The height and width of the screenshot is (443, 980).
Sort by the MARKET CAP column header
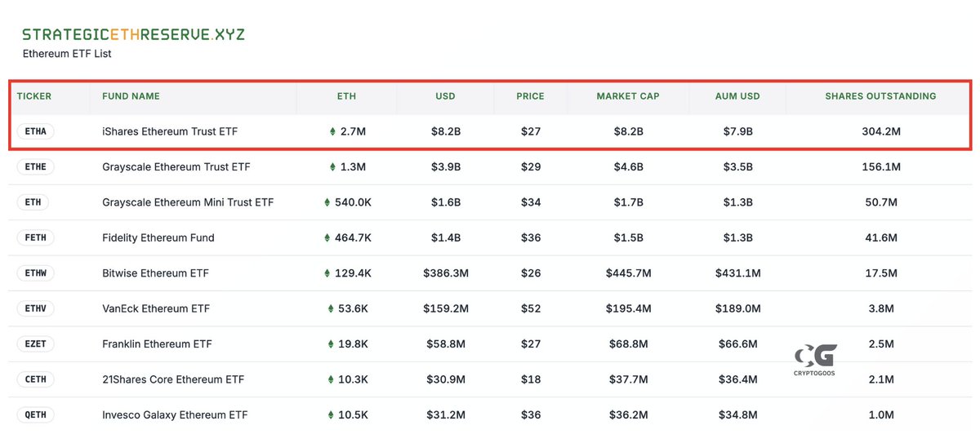pos(628,96)
